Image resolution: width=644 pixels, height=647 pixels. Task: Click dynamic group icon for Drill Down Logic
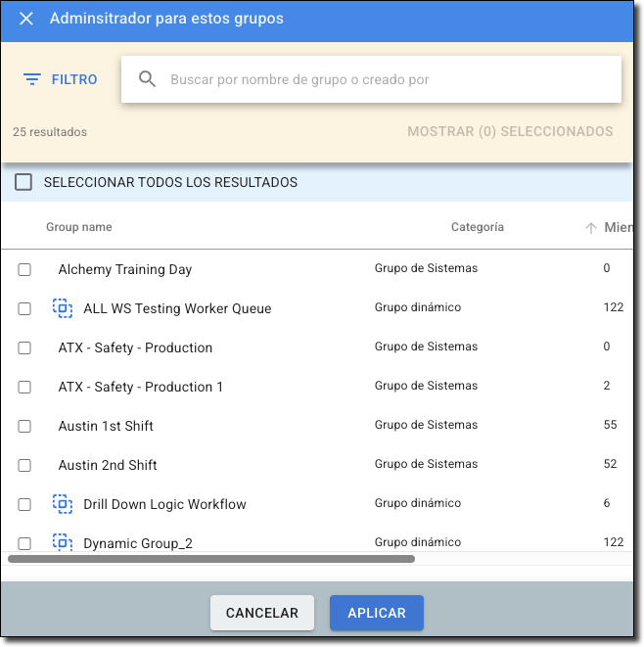click(x=63, y=504)
